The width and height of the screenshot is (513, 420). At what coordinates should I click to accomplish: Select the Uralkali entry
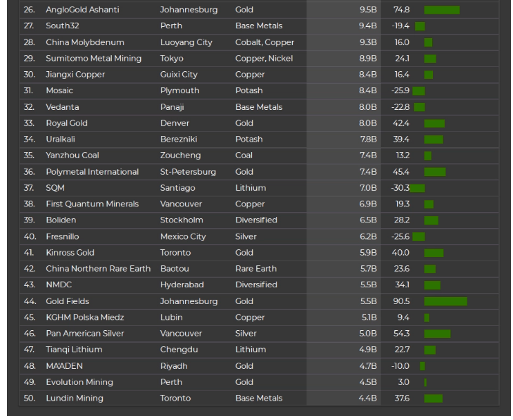pos(60,139)
